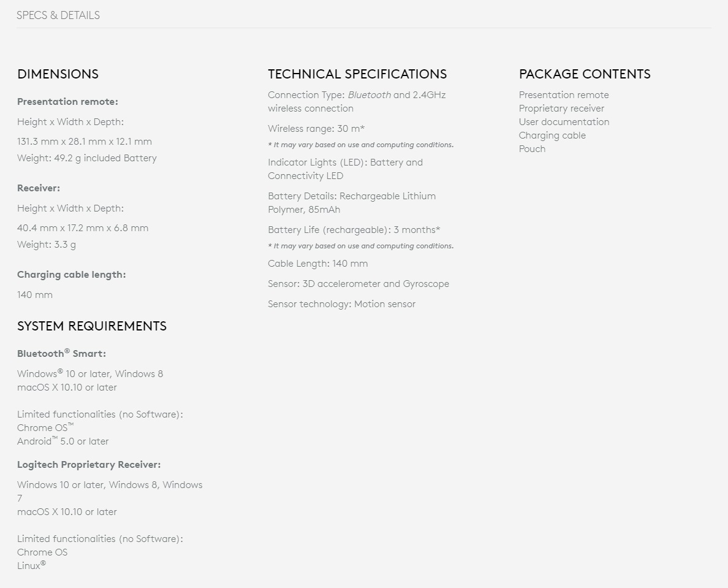This screenshot has height=588, width=728.
Task: Click the Charging cable length label
Action: [x=72, y=275]
